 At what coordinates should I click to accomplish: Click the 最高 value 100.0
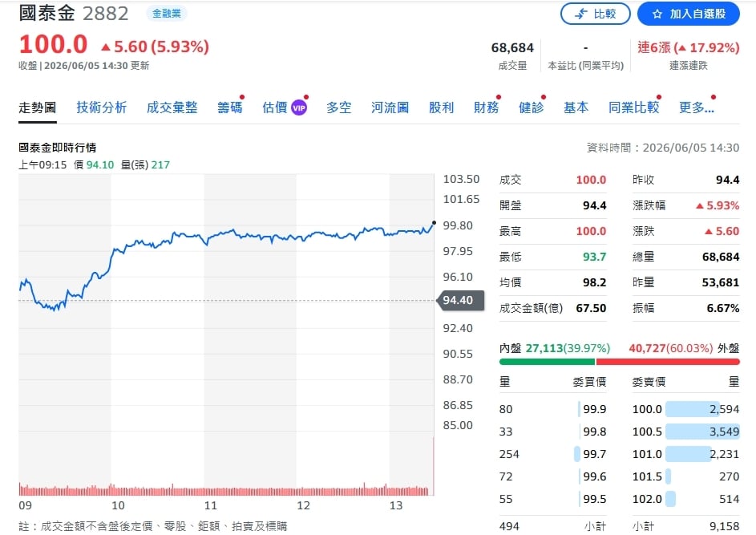tap(591, 231)
